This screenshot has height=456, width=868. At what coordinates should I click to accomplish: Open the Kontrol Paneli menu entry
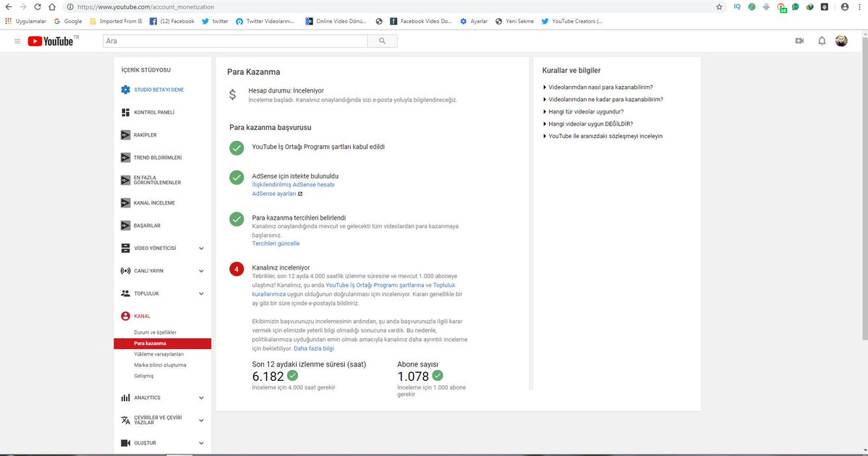pos(154,113)
